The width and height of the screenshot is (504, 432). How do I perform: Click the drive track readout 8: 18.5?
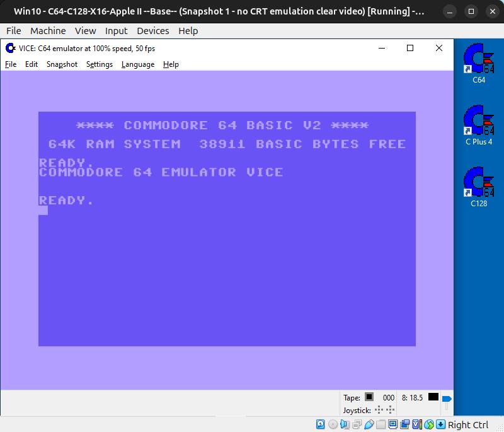tap(412, 398)
